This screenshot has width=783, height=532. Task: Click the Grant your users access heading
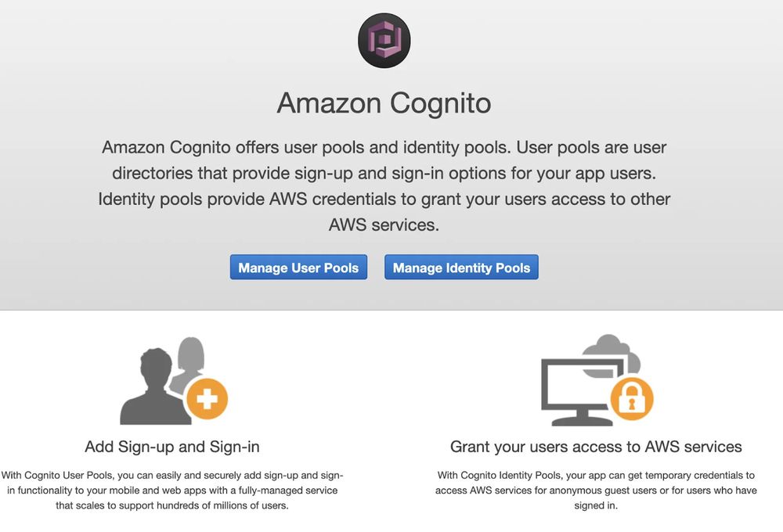click(596, 448)
